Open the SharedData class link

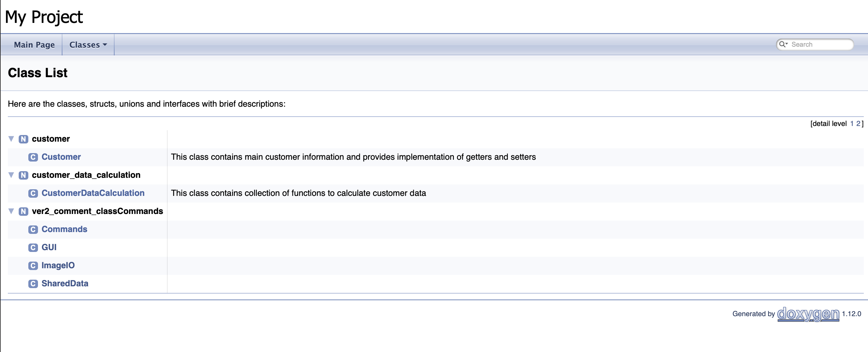(65, 283)
